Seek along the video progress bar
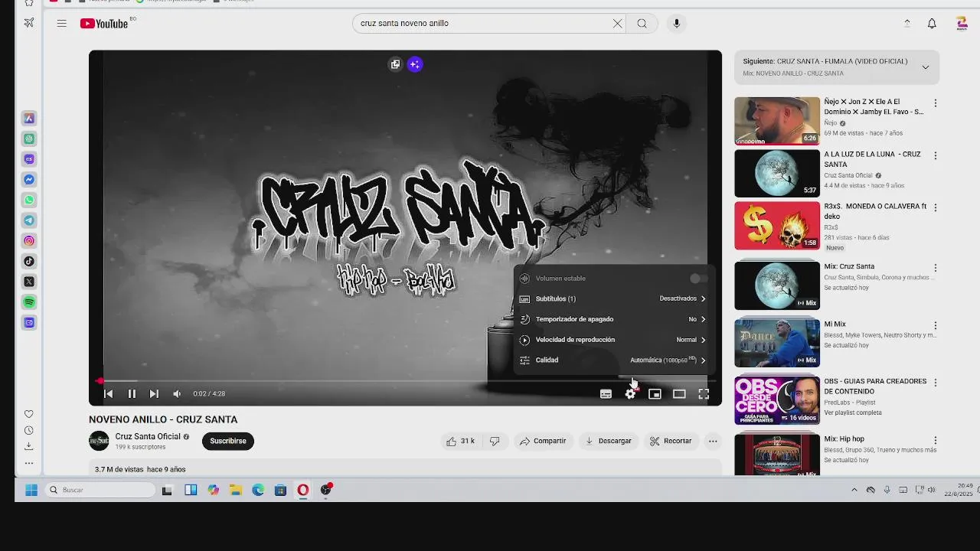 (405, 380)
